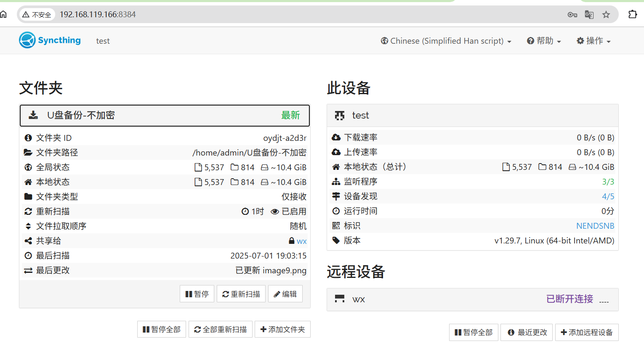Open the 操作 actions menu
The image size is (644, 362).
click(x=593, y=41)
